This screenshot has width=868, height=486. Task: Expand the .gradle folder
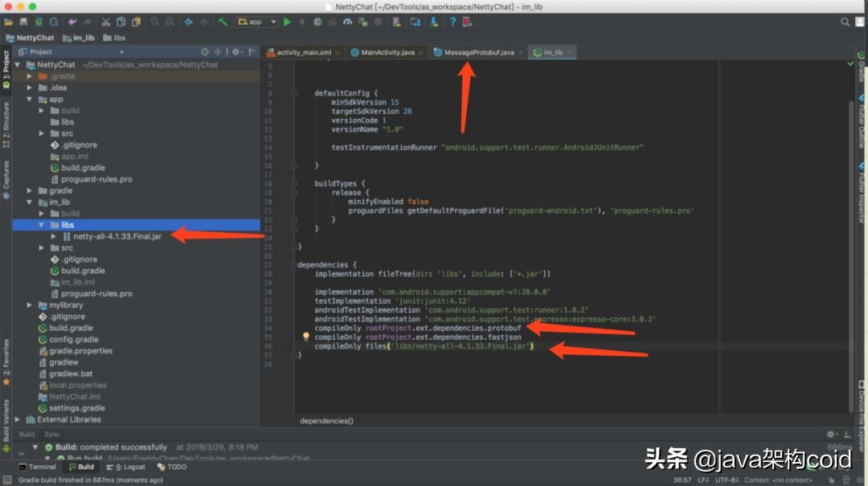coord(30,76)
